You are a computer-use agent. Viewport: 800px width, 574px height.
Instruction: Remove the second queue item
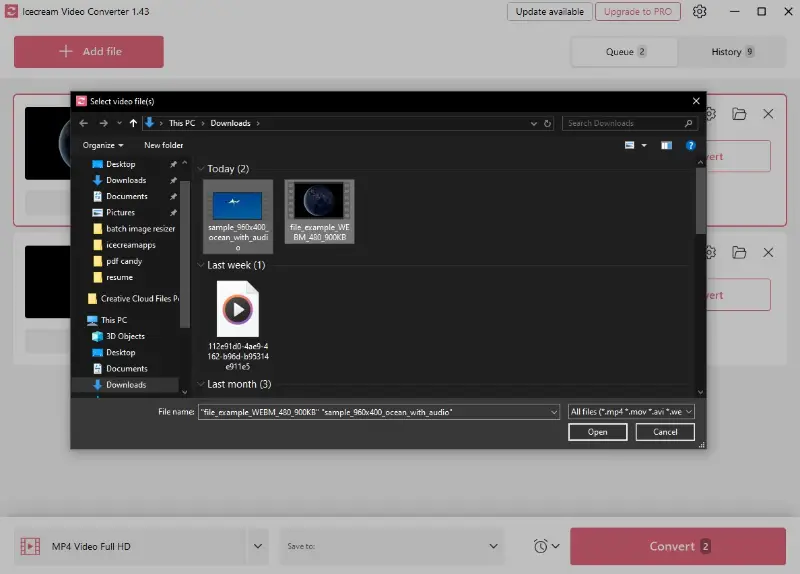pyautogui.click(x=768, y=253)
